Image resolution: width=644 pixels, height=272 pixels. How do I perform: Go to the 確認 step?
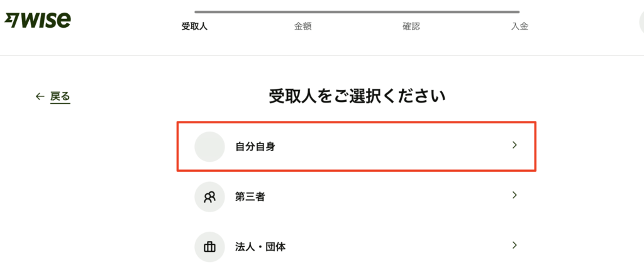(411, 26)
